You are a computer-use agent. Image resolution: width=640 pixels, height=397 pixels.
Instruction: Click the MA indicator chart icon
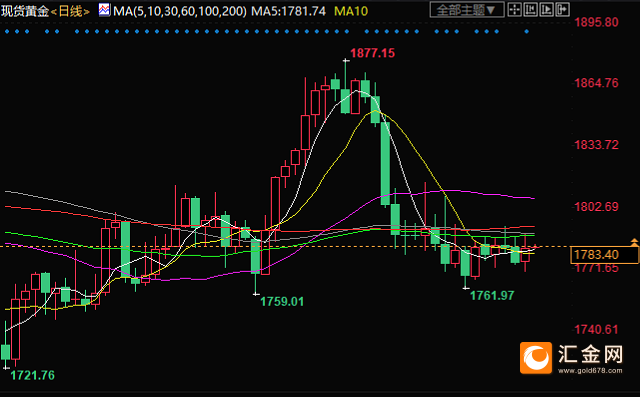point(104,10)
